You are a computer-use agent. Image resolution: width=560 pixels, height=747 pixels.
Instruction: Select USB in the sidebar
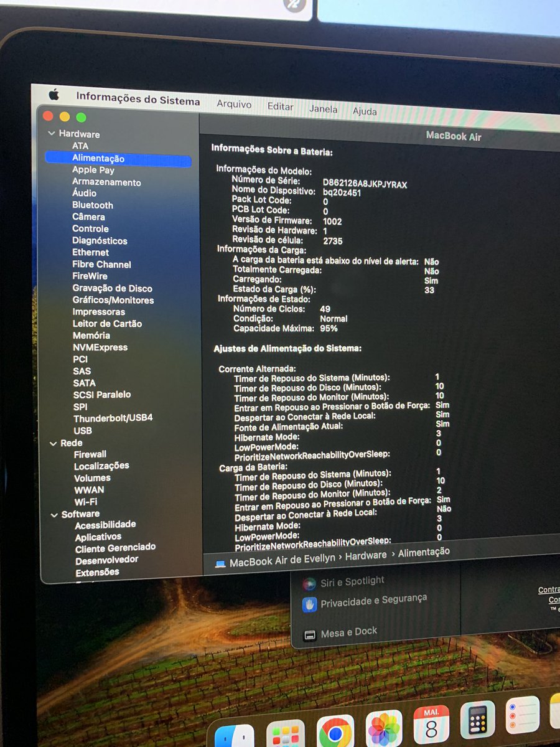click(x=83, y=430)
